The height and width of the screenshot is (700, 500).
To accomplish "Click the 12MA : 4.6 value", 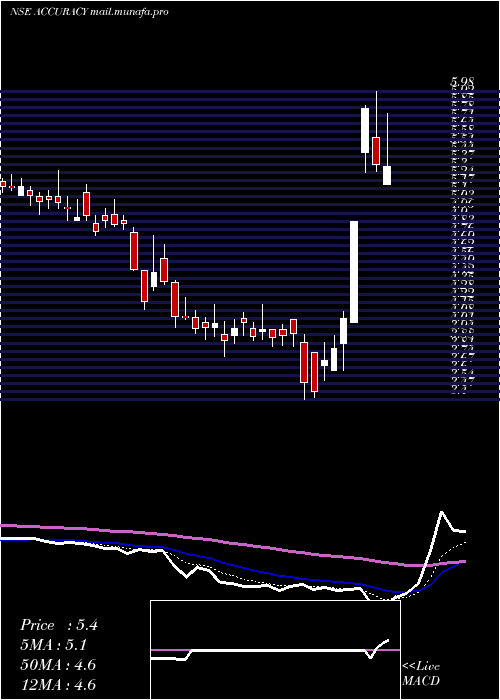I will point(58,684).
